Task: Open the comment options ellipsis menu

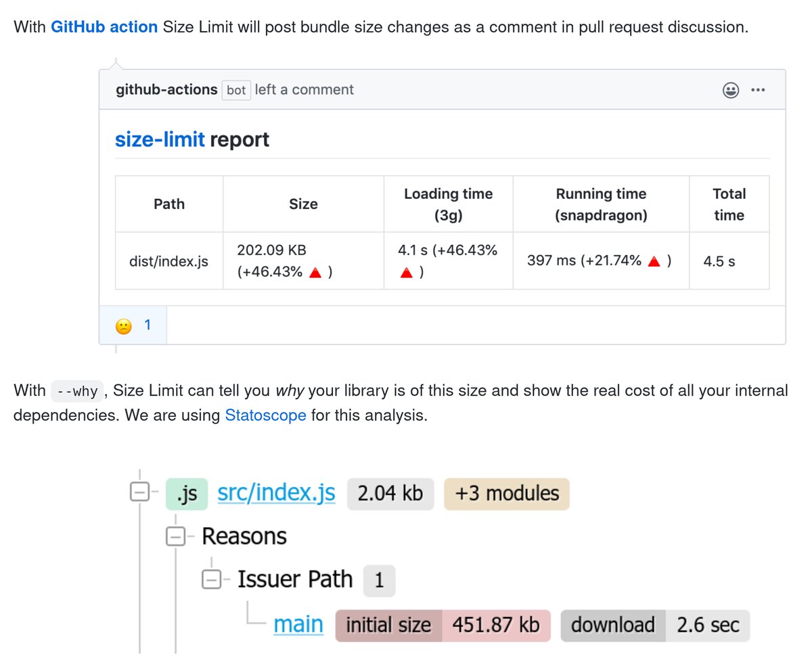Action: coord(758,89)
